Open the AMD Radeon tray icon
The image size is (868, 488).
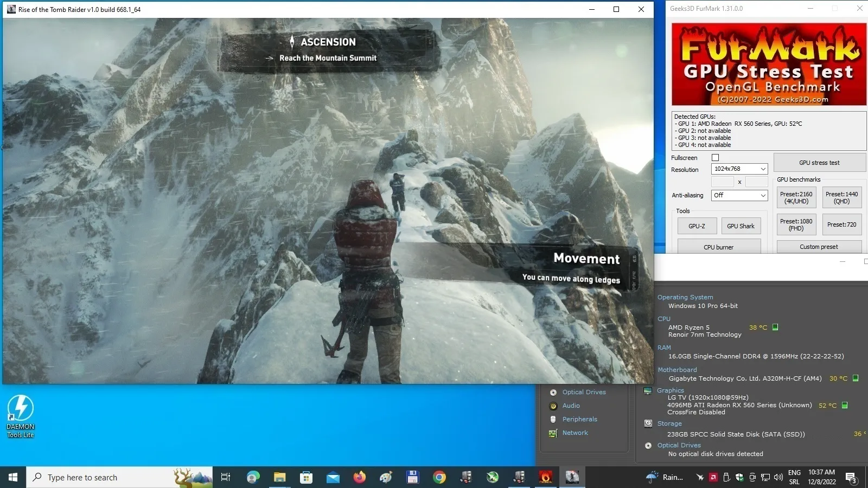click(x=713, y=477)
